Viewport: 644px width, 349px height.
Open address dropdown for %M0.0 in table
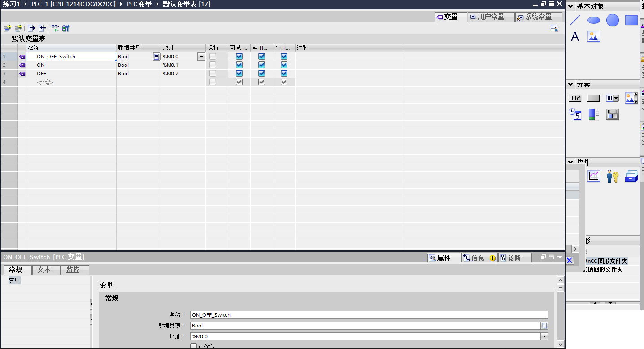[x=201, y=57]
